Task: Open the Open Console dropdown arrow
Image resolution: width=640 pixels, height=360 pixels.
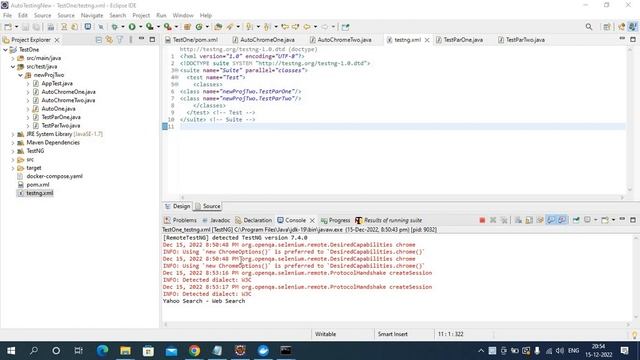Action: [x=613, y=220]
